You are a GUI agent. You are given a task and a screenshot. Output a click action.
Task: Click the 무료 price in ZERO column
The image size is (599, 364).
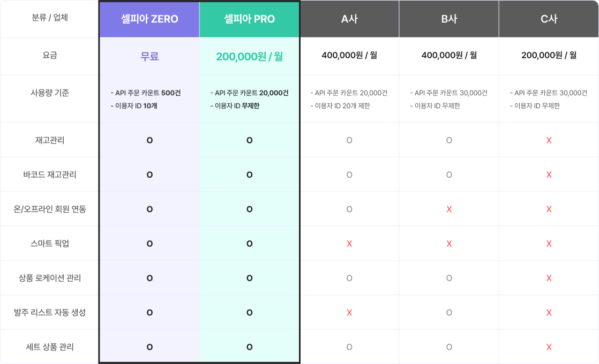(x=149, y=56)
